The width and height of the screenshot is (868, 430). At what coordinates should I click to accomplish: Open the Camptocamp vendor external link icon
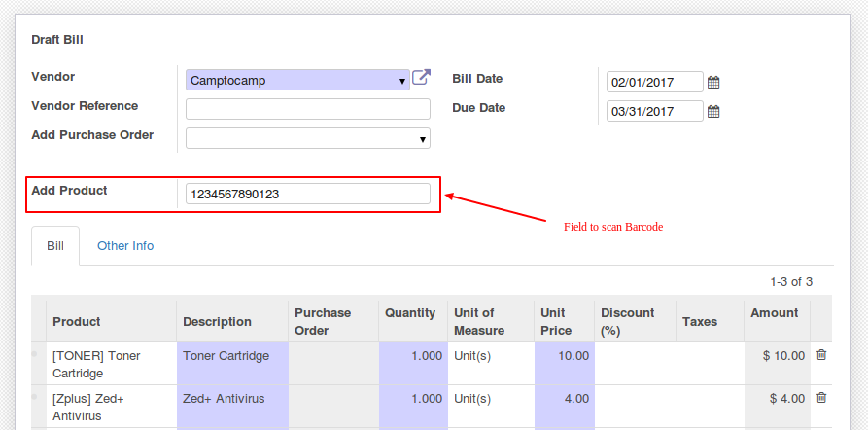(421, 77)
